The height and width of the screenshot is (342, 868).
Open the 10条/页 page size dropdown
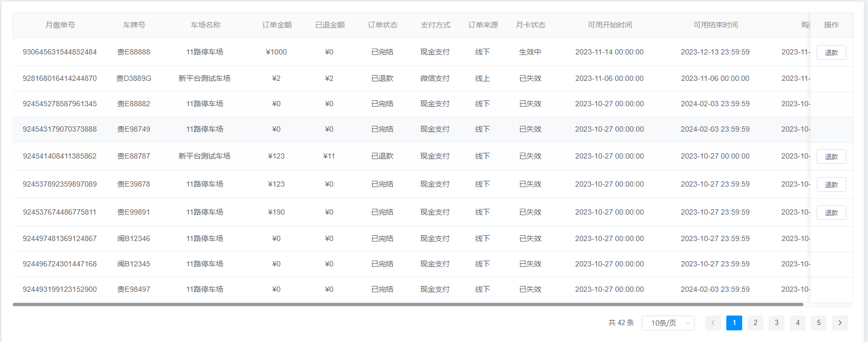tap(668, 323)
